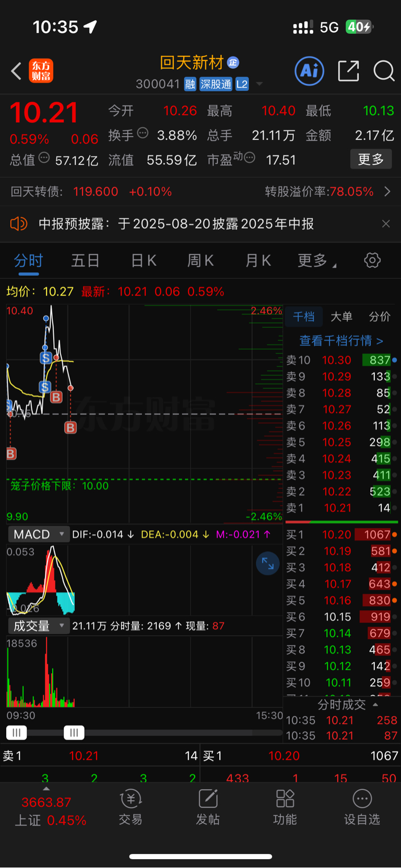The height and width of the screenshot is (868, 401).
Task: Tap B marker at latest price line
Action: click(70, 427)
